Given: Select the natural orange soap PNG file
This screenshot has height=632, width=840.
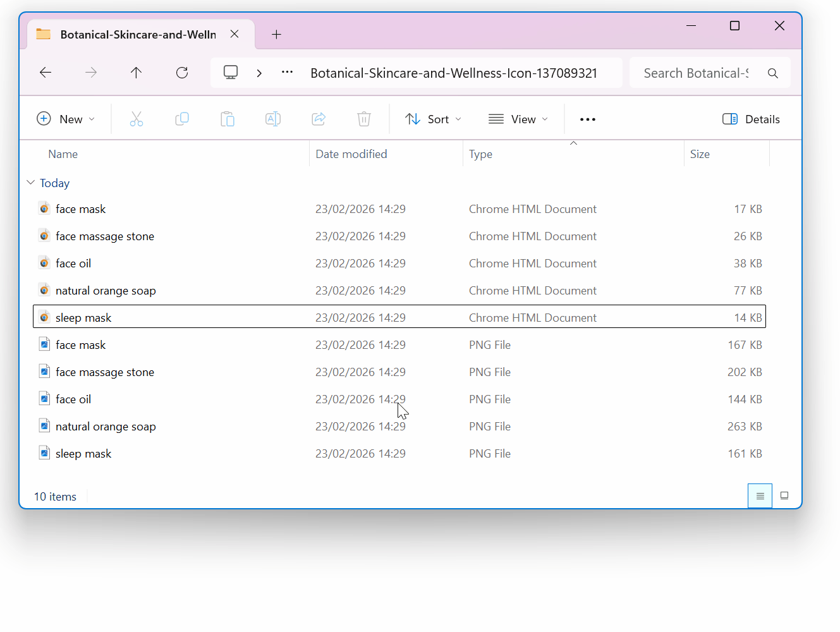Looking at the screenshot, I should click(106, 427).
